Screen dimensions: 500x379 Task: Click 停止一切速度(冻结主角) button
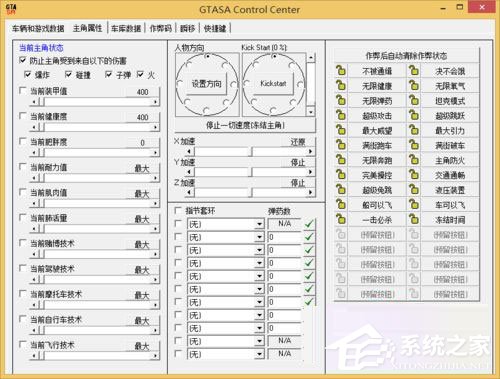tap(245, 125)
